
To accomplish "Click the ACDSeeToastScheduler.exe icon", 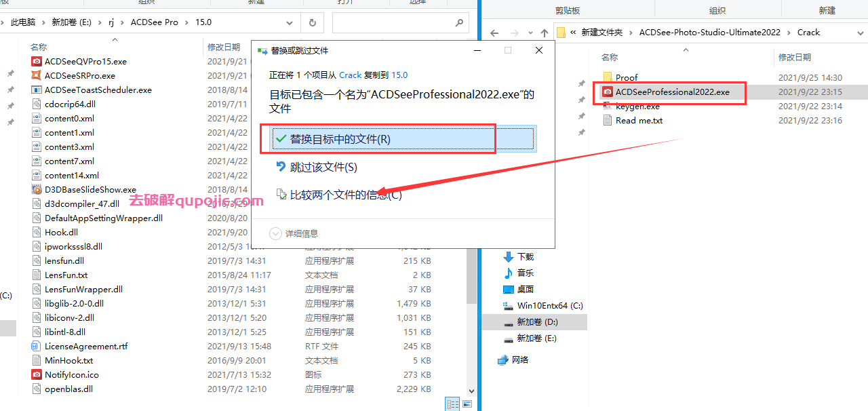I will coord(37,90).
